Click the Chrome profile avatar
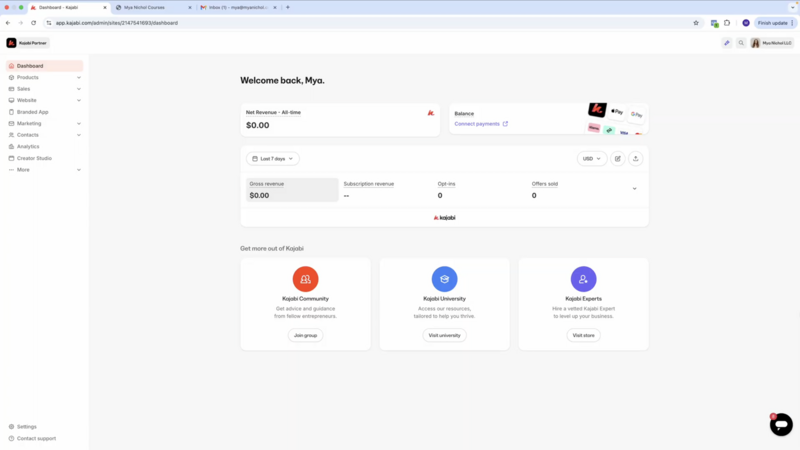The width and height of the screenshot is (800, 450). (746, 23)
